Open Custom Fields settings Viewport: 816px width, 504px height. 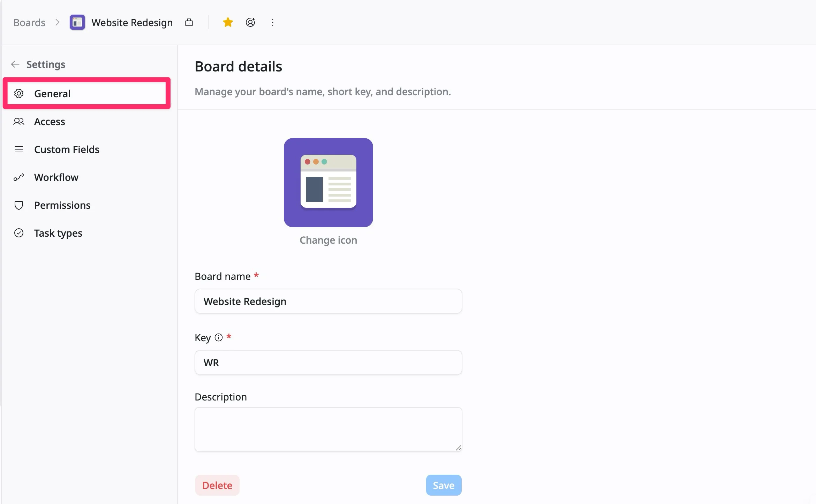click(86, 149)
